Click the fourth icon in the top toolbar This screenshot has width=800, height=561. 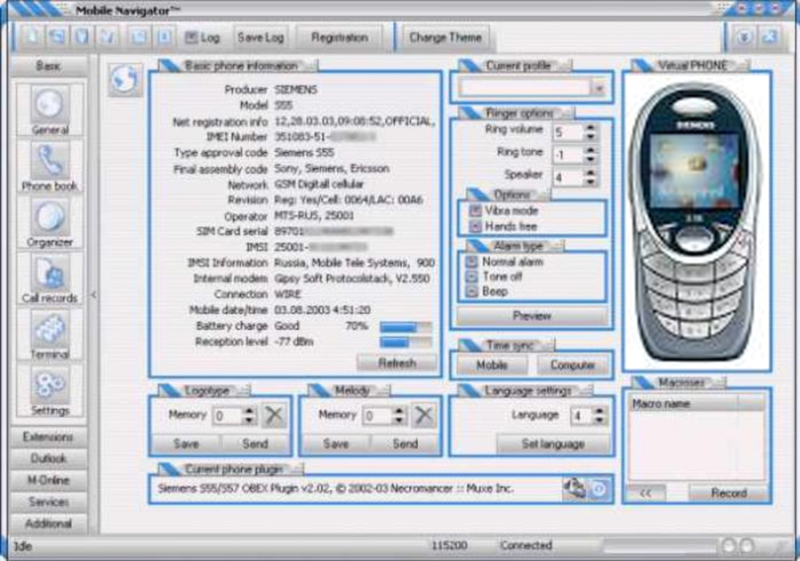(x=108, y=37)
